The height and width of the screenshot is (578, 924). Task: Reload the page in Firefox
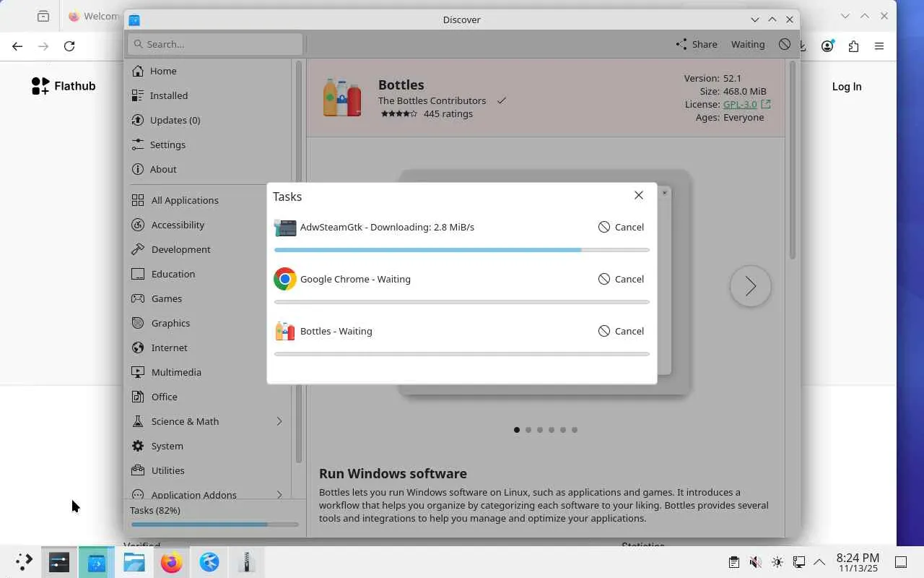69,46
